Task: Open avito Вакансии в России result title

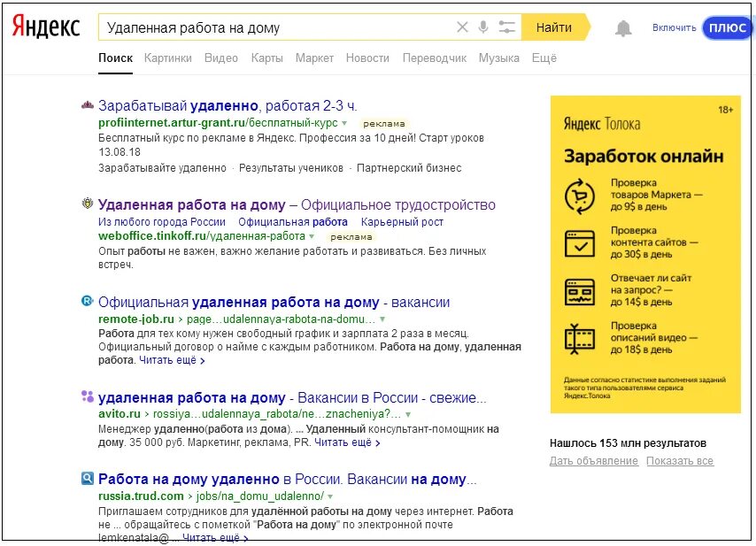Action: 292,397
